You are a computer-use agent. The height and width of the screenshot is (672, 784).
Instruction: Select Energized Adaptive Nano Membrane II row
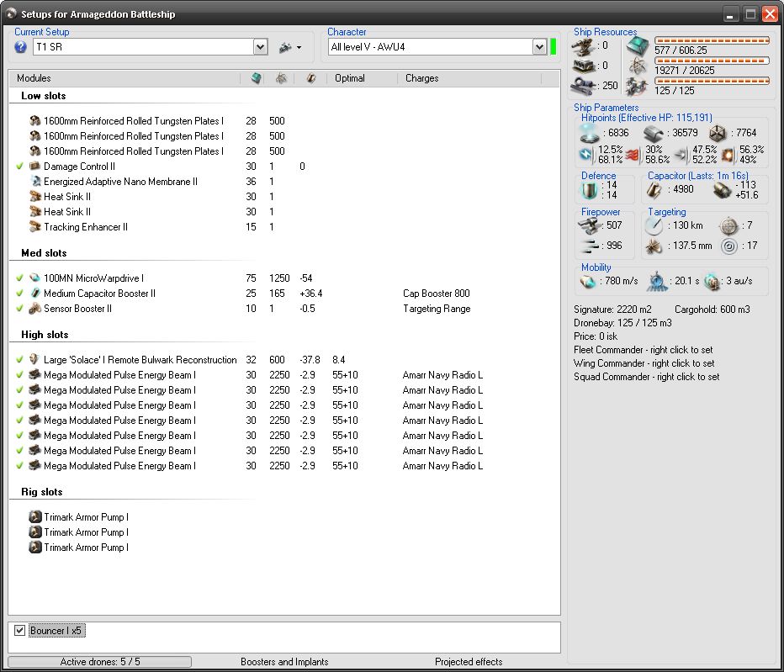tap(284, 182)
